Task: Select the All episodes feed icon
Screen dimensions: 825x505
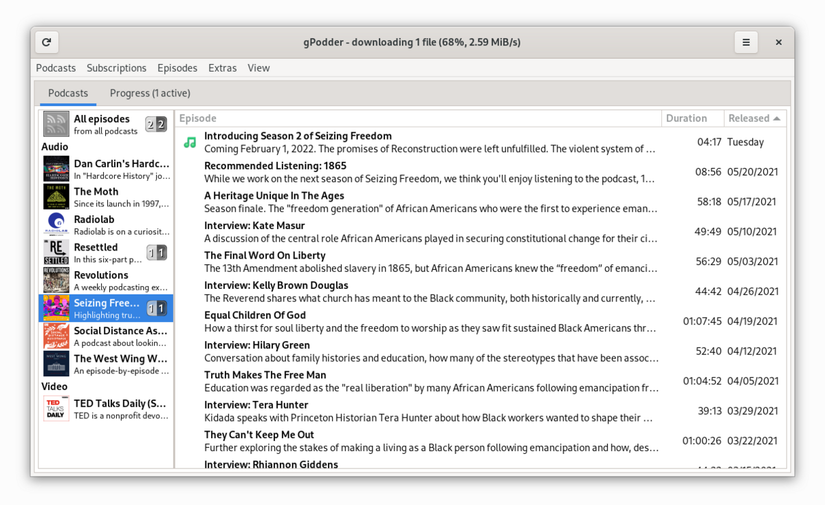Action: tap(56, 125)
